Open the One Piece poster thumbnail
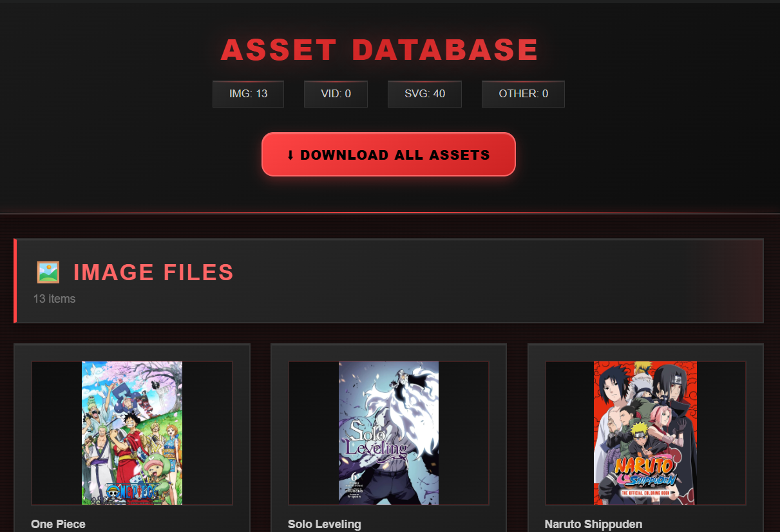The height and width of the screenshot is (532, 780). point(132,433)
